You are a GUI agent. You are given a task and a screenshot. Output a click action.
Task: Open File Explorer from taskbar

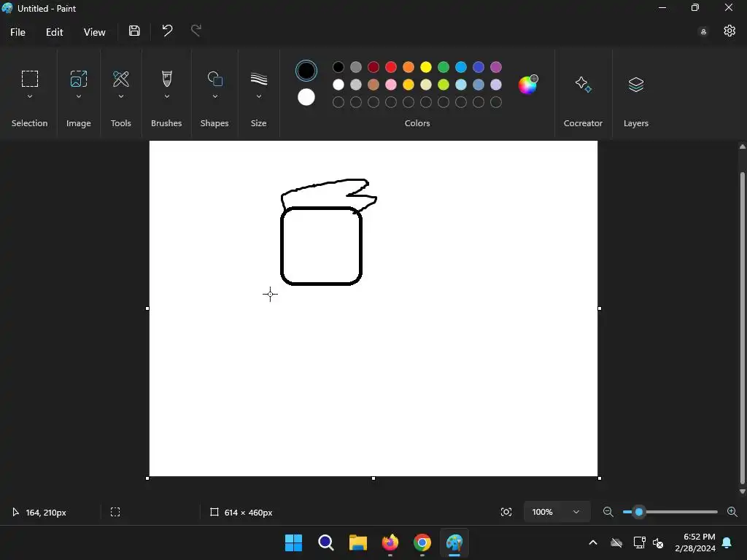(357, 542)
